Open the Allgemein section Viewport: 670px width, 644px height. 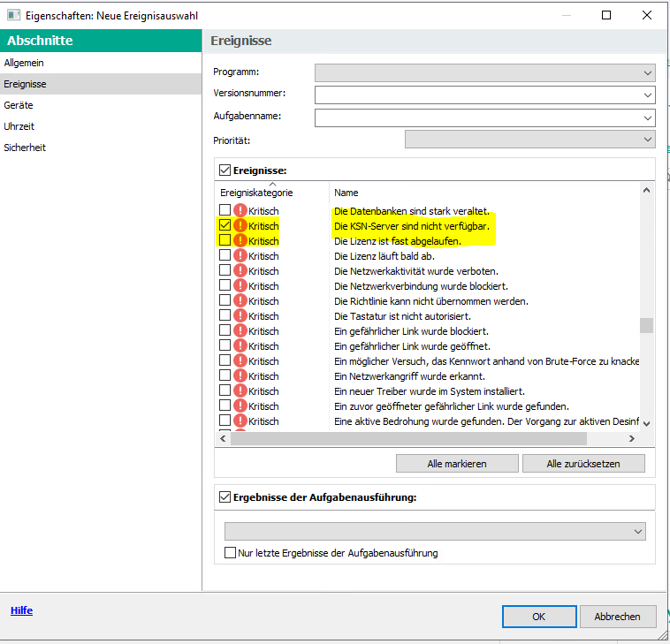[101, 63]
